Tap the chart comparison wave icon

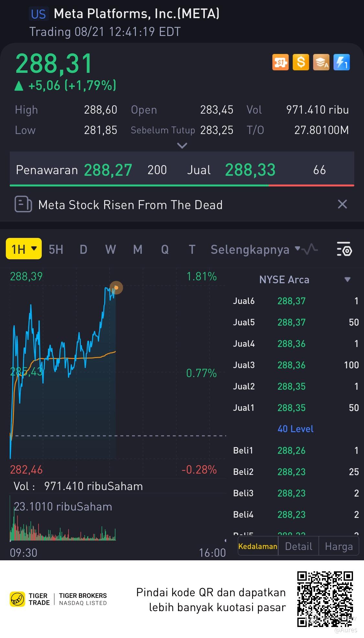point(311,249)
